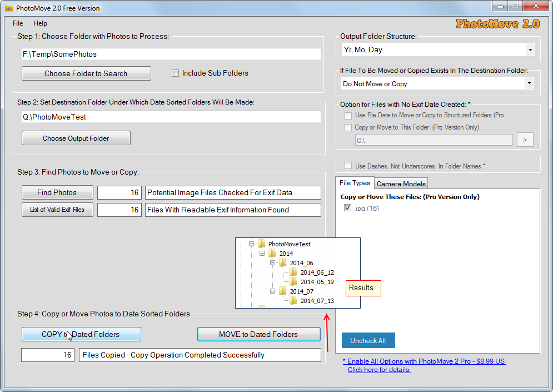Minimize the PhotoMove window
This screenshot has width=553, height=392.
[500, 6]
